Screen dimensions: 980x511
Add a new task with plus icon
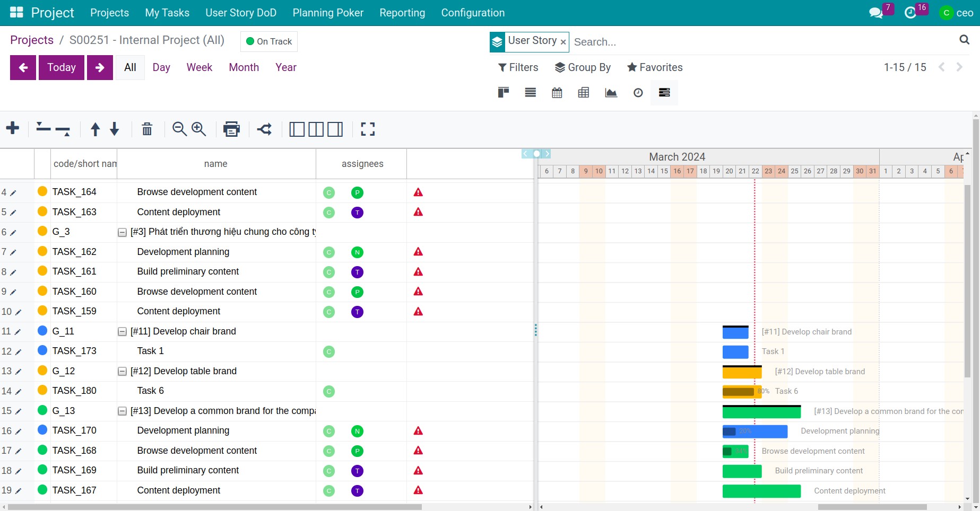tap(13, 128)
